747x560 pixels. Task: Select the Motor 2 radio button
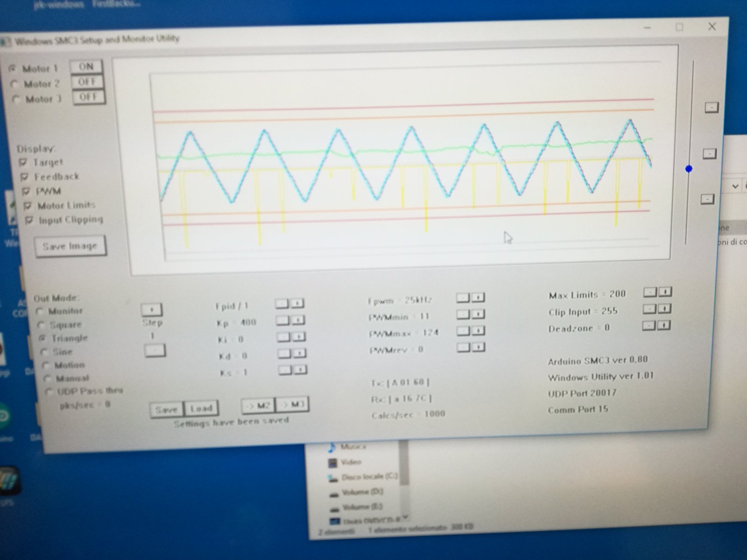click(x=14, y=84)
